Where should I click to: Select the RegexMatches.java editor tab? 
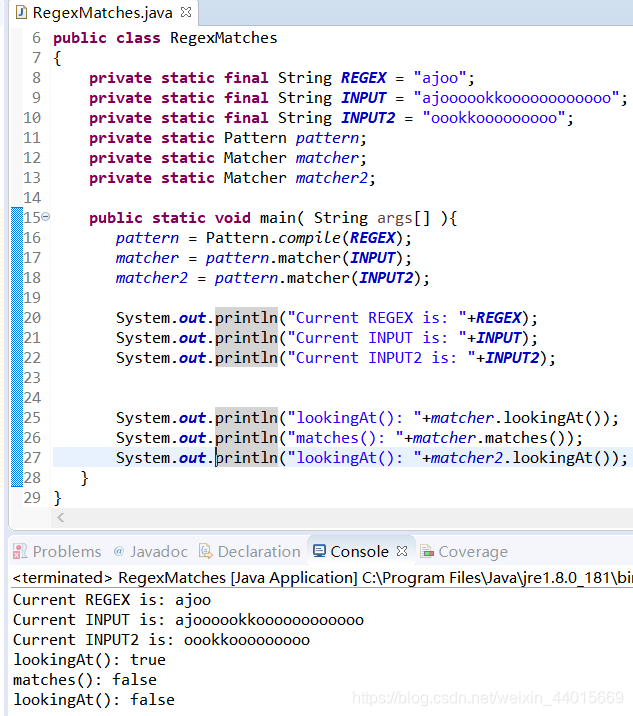[102, 13]
